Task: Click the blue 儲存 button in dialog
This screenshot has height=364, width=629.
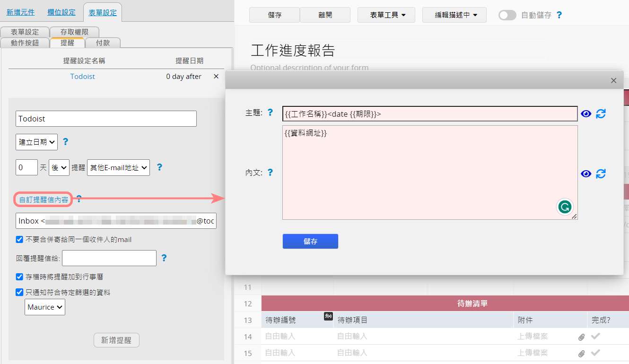Action: click(x=310, y=241)
